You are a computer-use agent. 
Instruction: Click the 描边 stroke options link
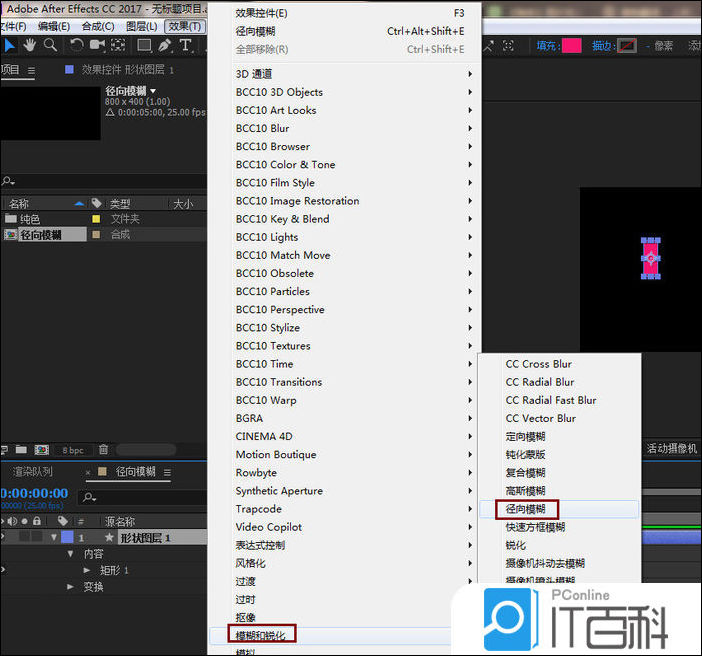pyautogui.click(x=602, y=46)
